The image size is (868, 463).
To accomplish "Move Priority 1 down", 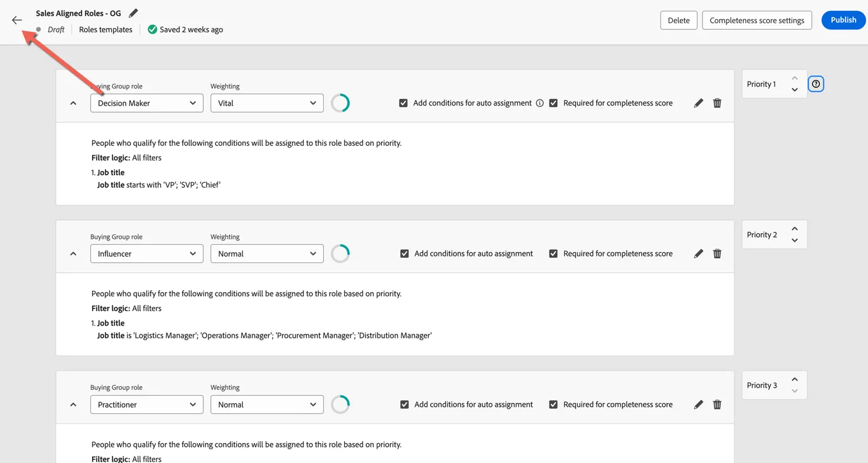I will tap(794, 90).
